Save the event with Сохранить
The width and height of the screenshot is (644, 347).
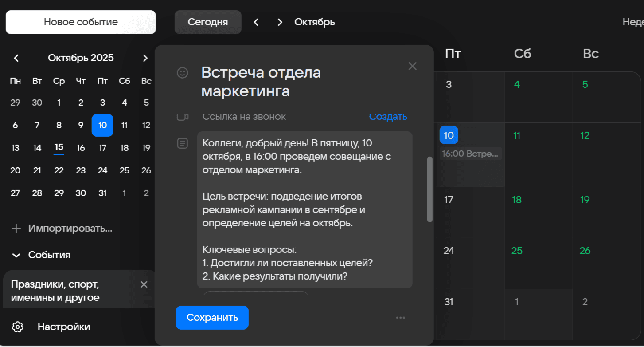point(212,318)
